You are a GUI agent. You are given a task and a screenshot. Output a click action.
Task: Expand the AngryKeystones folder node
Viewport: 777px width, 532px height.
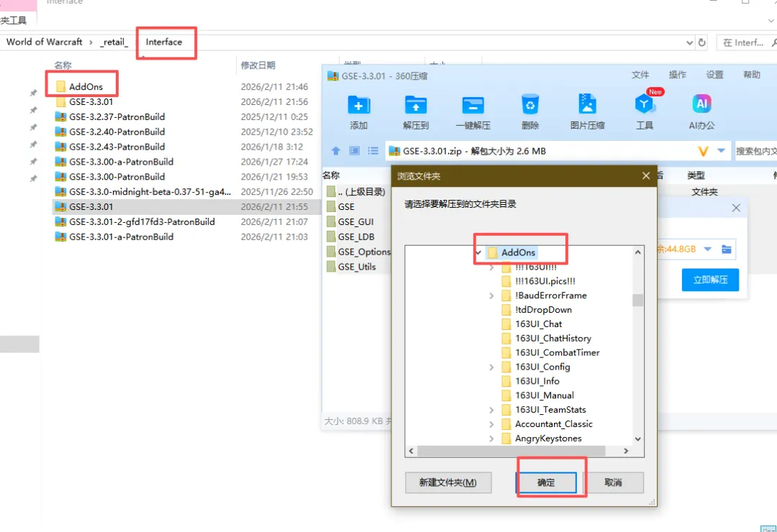(491, 439)
